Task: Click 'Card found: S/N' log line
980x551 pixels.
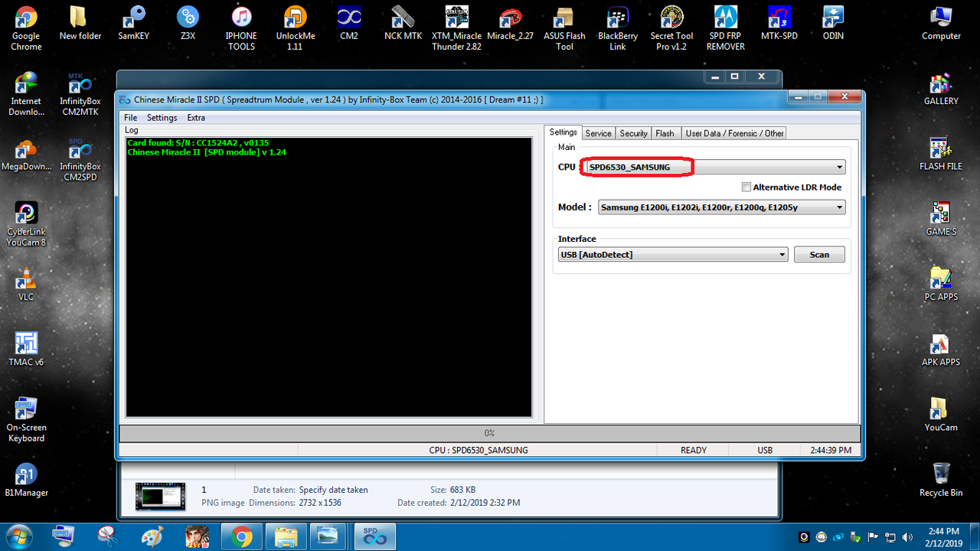Action: point(198,143)
